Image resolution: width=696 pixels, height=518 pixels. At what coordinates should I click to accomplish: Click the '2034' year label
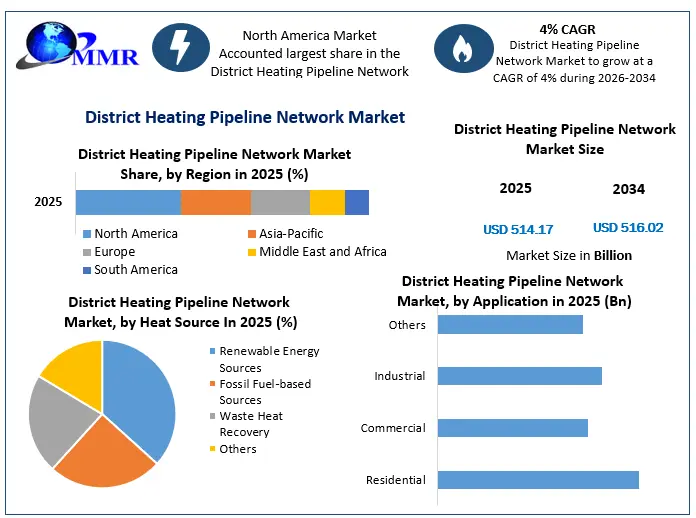pos(629,189)
